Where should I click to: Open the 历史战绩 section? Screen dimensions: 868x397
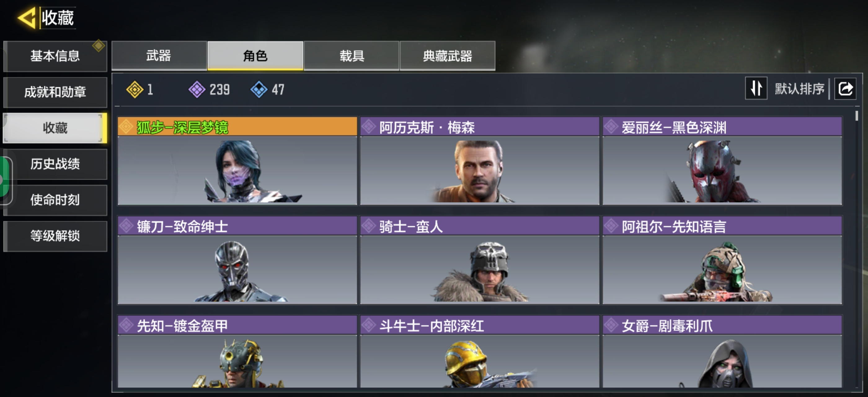pos(55,164)
